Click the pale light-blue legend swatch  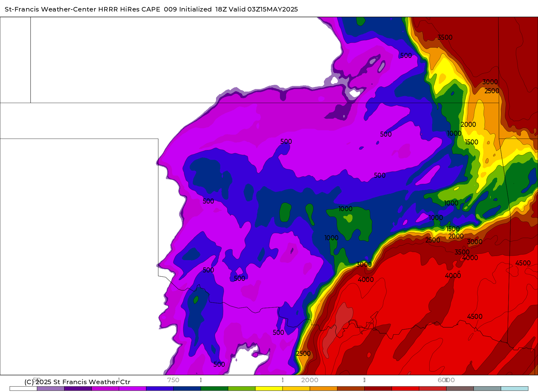pos(514,388)
